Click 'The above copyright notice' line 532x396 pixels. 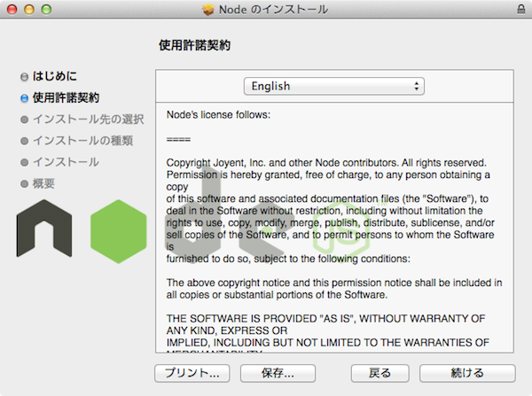point(334,283)
